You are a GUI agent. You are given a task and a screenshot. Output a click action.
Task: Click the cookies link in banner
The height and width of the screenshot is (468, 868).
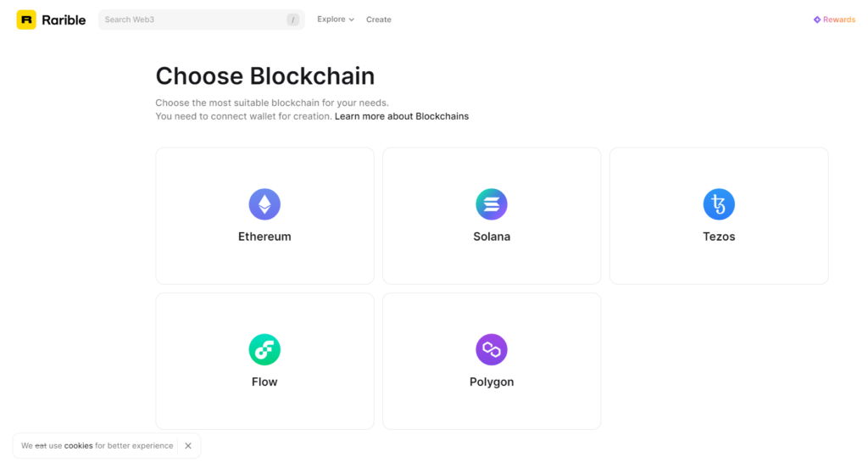[79, 446]
